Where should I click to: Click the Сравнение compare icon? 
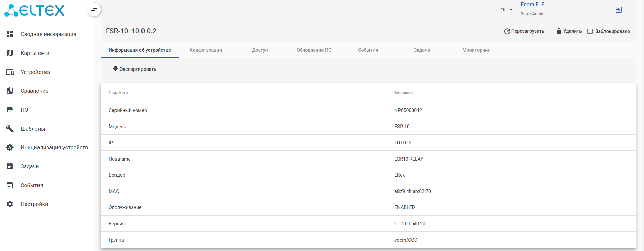(10, 91)
